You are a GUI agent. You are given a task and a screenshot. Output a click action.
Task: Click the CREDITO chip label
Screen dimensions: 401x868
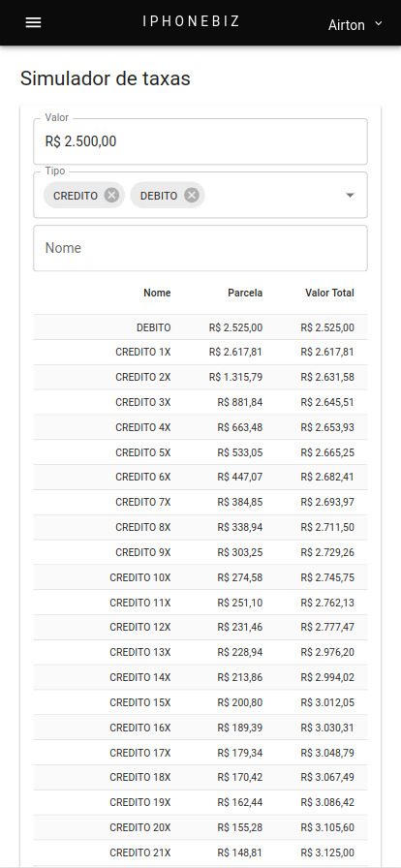(x=76, y=196)
